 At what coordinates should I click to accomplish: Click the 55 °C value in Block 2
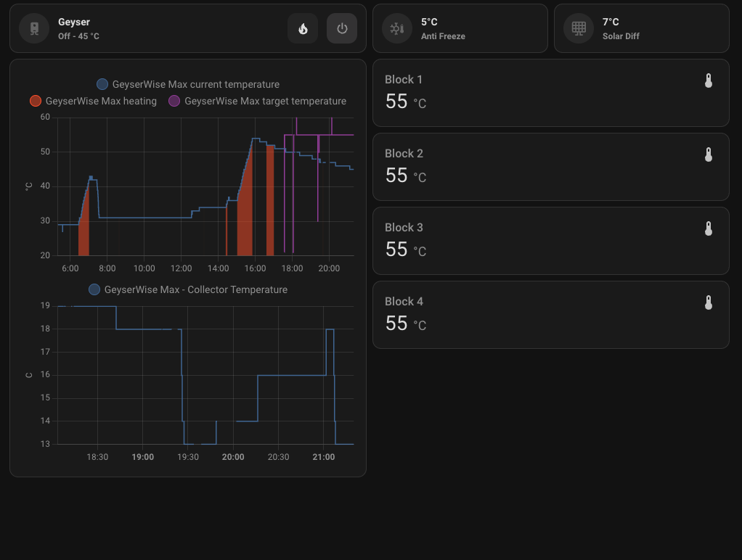pos(406,176)
